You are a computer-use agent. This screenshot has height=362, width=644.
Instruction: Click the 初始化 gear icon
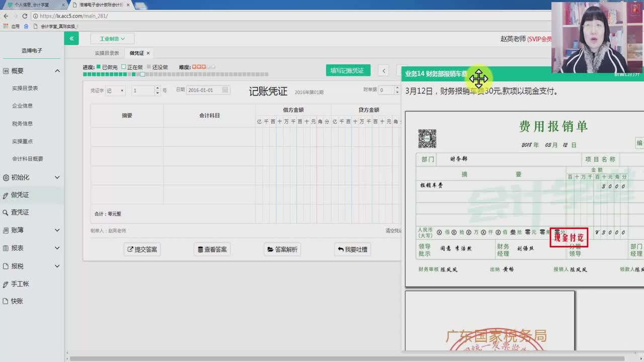click(6, 177)
